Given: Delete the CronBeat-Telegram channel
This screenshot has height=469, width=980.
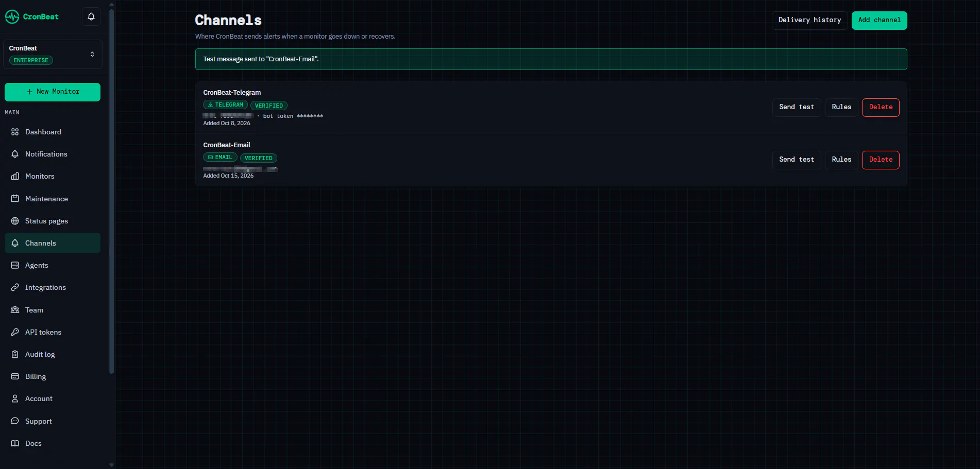Looking at the screenshot, I should tap(881, 107).
